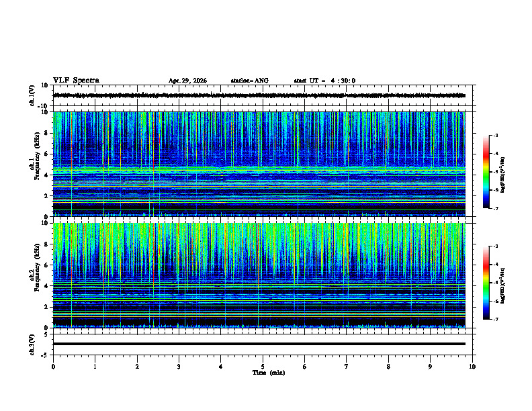This screenshot has width=532, height=411.
Task: Click the ch.1(V) waveform axis label
Action: pyautogui.click(x=32, y=95)
